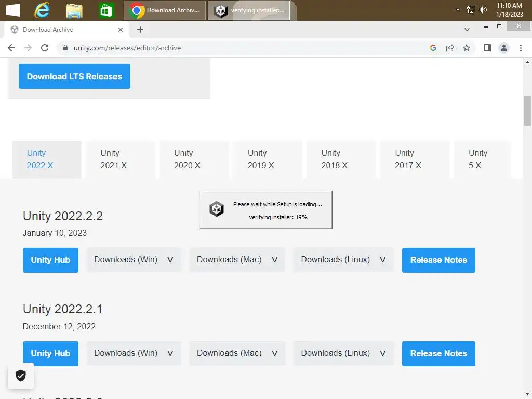The width and height of the screenshot is (532, 399).
Task: Restore down the Chrome window
Action: click(x=499, y=26)
